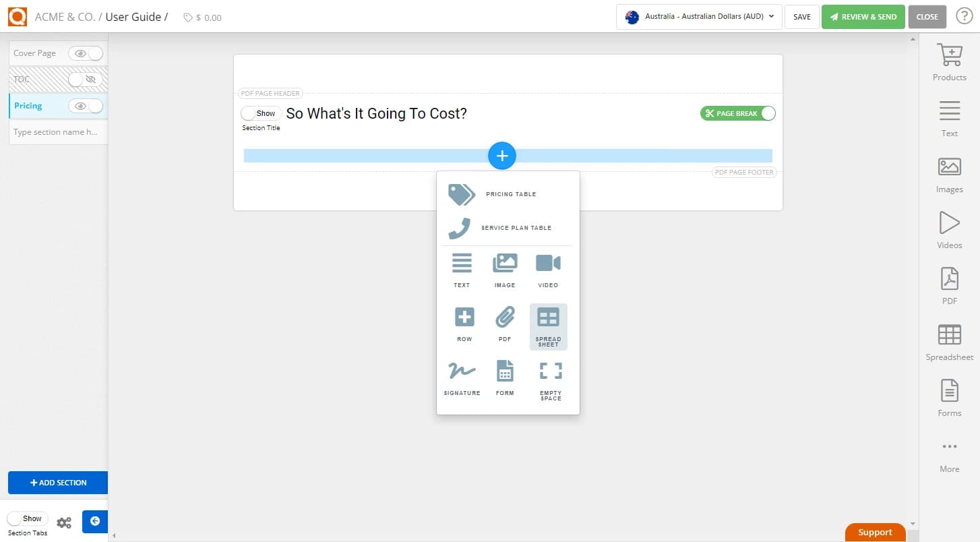
Task: Open the Products panel
Action: tap(949, 62)
